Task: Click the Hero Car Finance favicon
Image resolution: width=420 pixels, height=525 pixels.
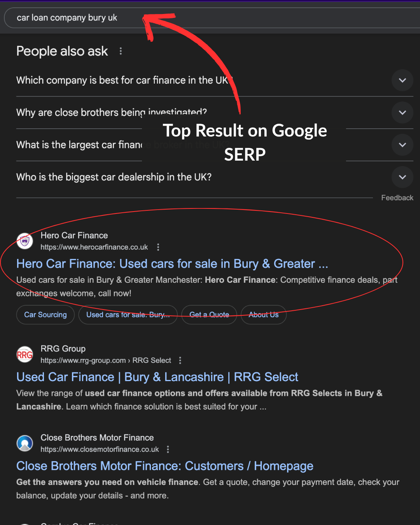Action: tap(25, 241)
